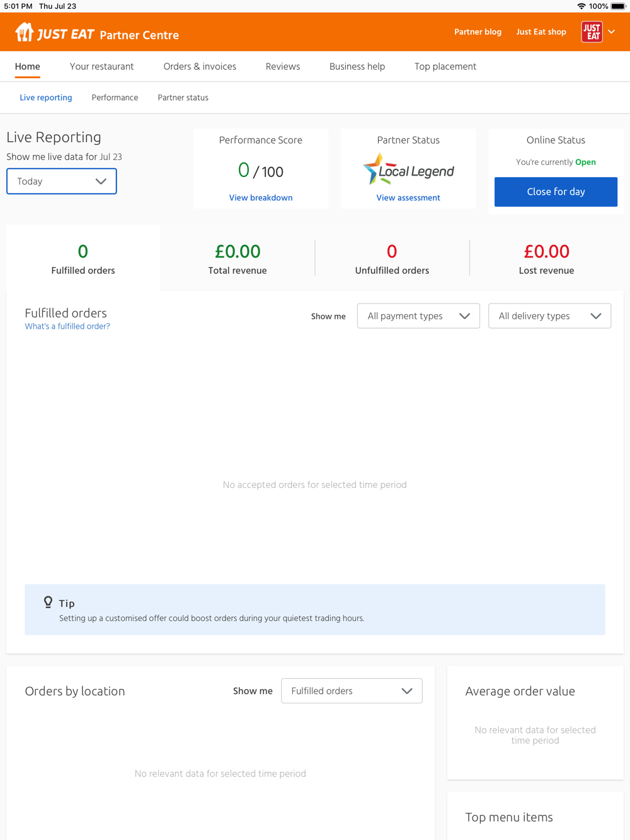The image size is (630, 840).
Task: Tap the Wi-Fi status icon
Action: coord(581,6)
